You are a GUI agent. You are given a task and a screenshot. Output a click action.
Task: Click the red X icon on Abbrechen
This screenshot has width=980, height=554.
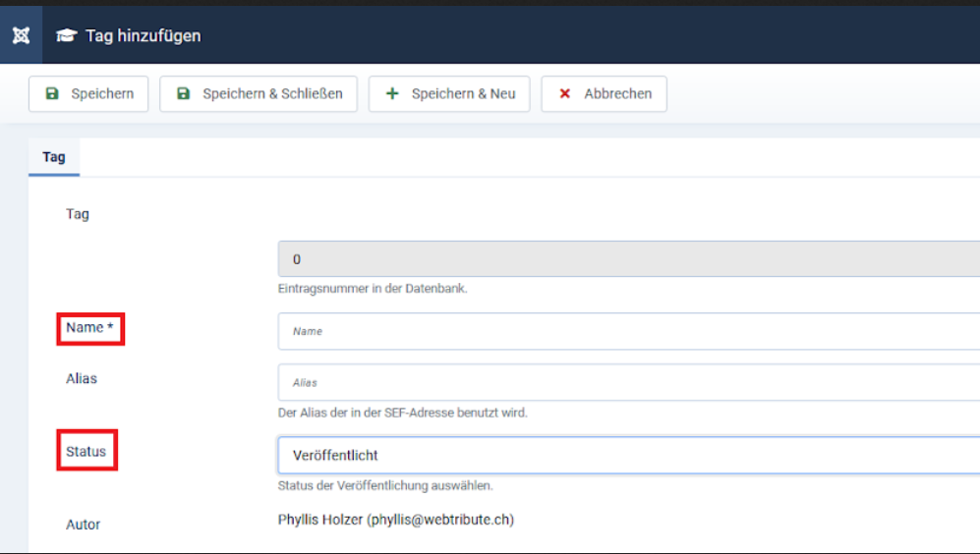[x=564, y=94]
